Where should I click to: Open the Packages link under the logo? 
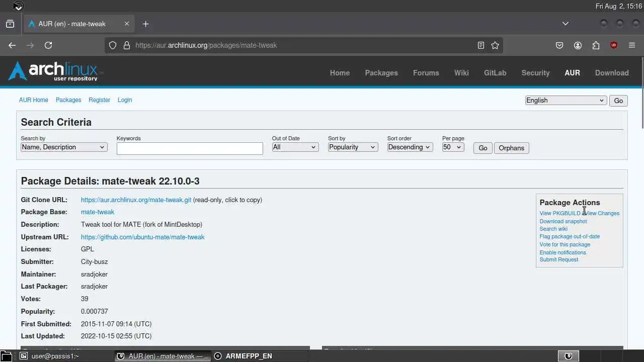point(68,100)
